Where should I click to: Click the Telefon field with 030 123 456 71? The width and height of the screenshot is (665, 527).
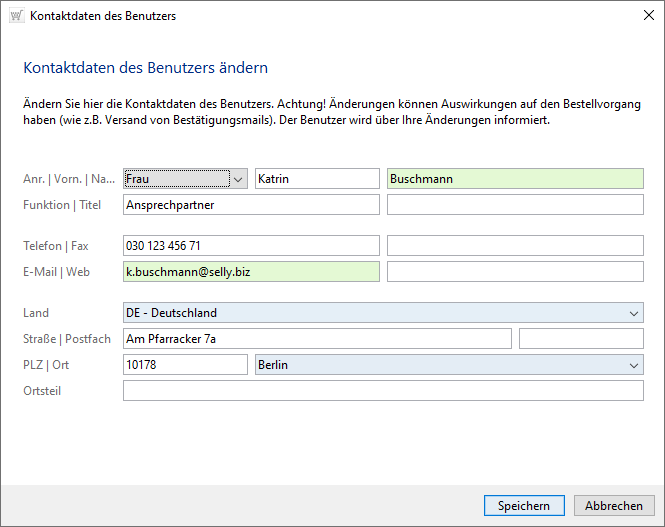coord(251,246)
